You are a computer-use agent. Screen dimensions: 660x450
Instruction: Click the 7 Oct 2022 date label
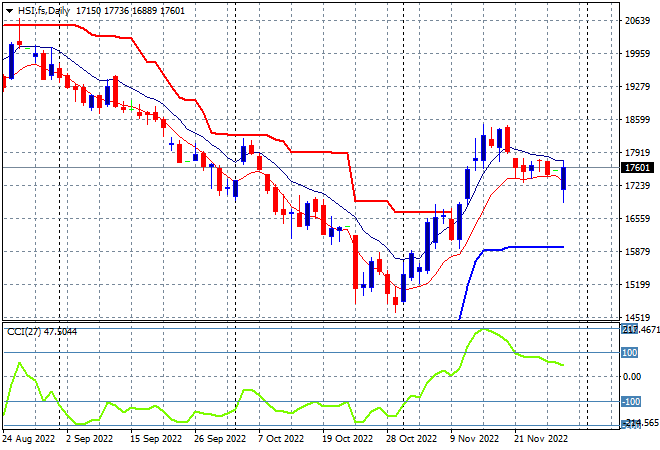[281, 439]
